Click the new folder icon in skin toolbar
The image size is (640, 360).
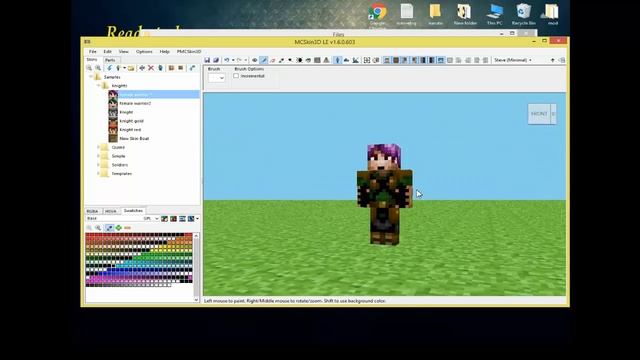tap(131, 68)
